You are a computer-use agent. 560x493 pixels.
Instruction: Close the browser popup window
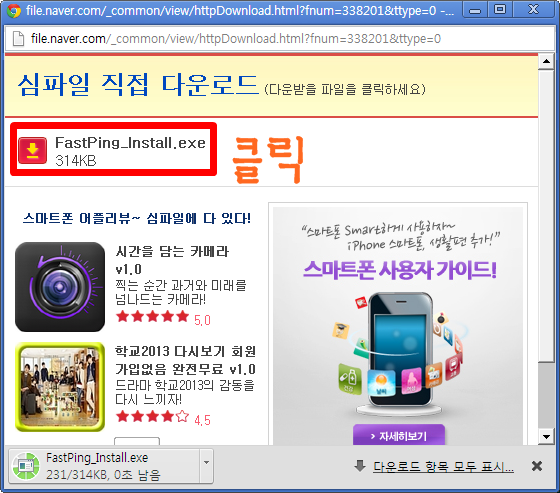point(533,9)
